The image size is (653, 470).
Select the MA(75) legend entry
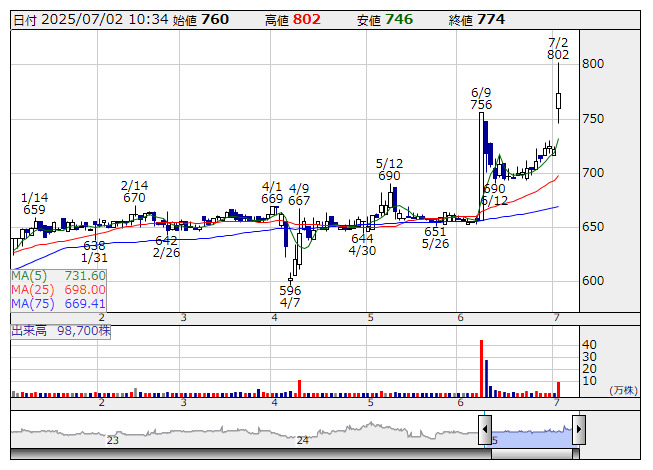pyautogui.click(x=59, y=303)
